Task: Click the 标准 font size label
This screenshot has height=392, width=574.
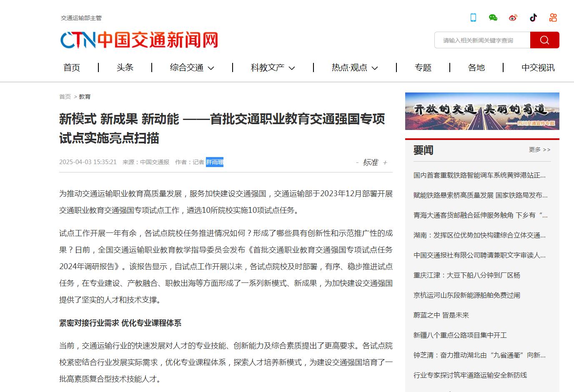Action: 371,162
